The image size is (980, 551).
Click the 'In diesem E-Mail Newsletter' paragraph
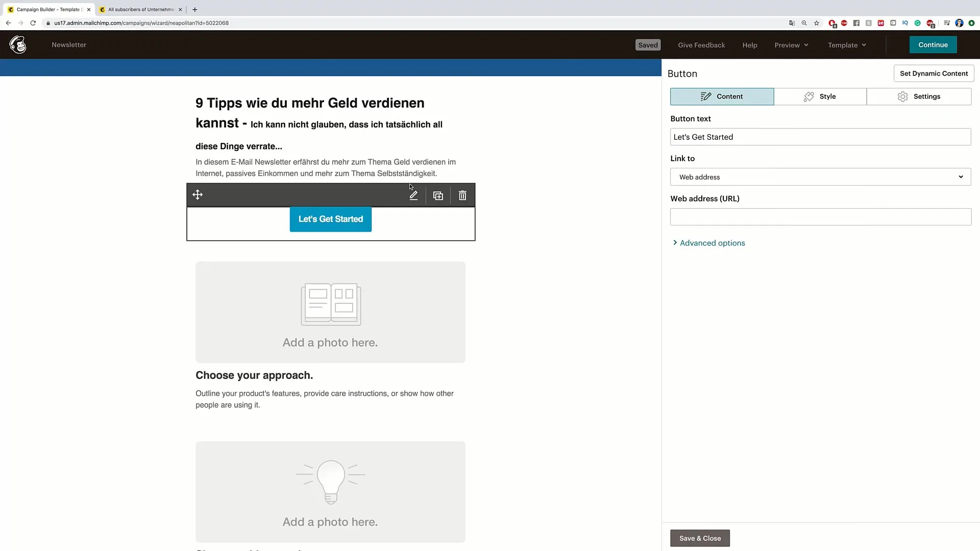[x=326, y=168]
